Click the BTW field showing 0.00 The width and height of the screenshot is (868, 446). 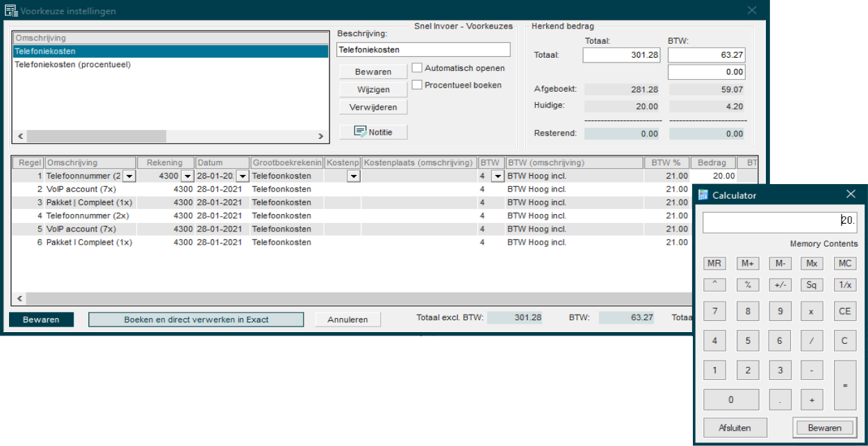click(707, 72)
